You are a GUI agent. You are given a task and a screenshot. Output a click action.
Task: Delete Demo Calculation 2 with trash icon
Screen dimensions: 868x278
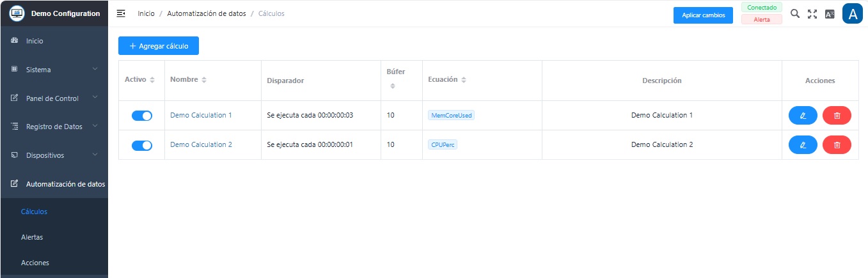click(x=837, y=145)
